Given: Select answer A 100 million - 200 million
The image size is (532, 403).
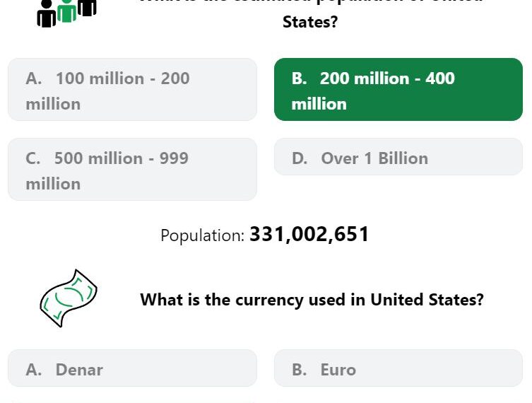Looking at the screenshot, I should click(132, 89).
